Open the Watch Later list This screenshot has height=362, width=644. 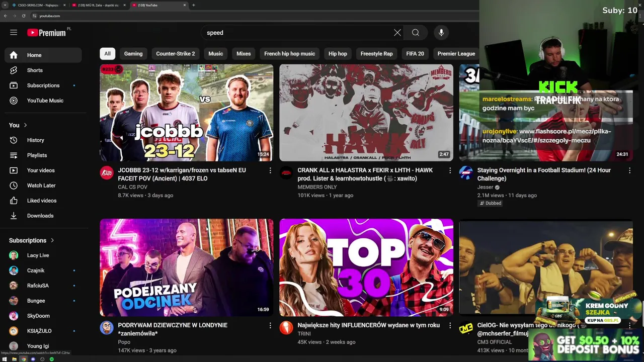pos(43,186)
